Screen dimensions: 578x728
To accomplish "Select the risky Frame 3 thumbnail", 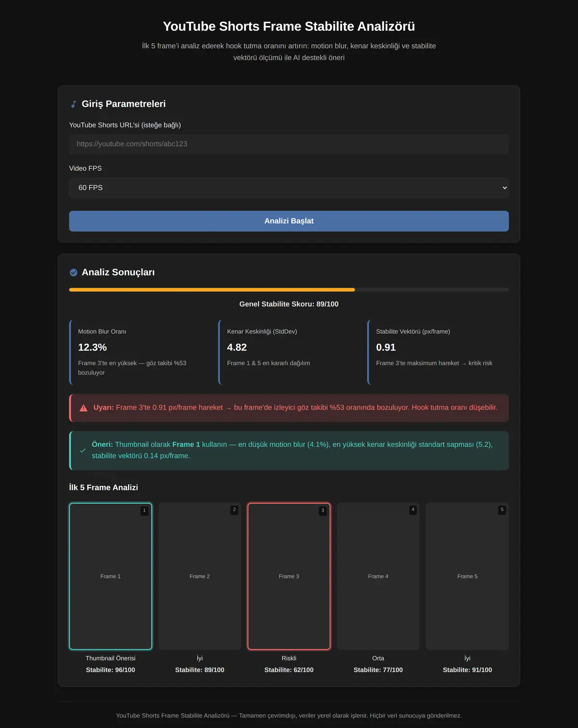I will tap(289, 576).
